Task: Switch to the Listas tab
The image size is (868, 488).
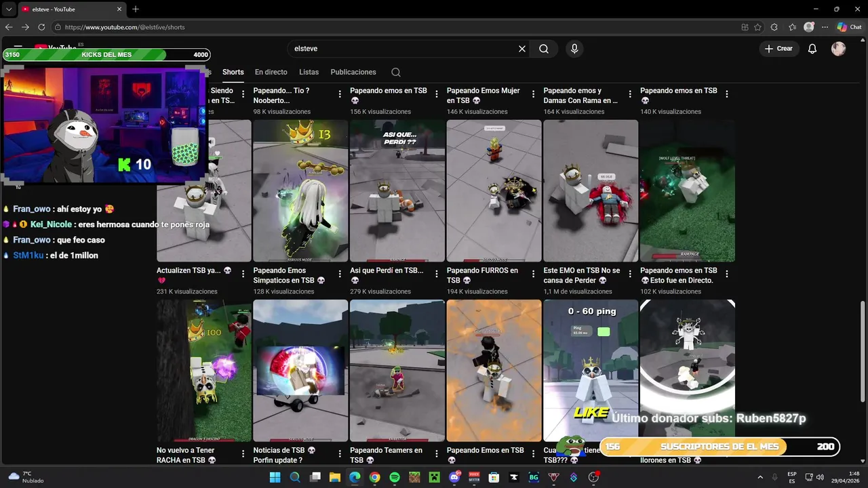Action: [309, 72]
